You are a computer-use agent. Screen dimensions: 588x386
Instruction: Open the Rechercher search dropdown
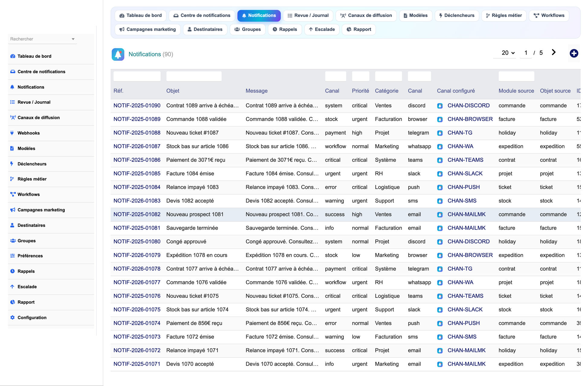(x=42, y=39)
